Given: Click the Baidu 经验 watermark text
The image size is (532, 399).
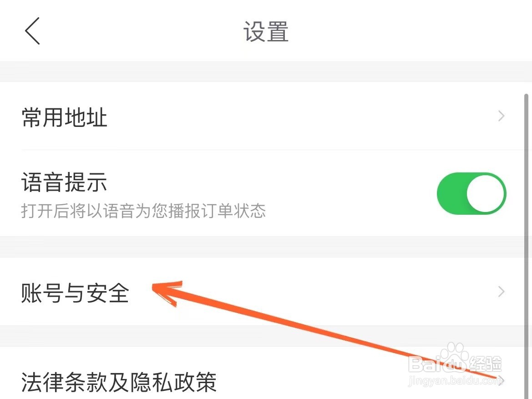Looking at the screenshot, I should (x=485, y=364).
